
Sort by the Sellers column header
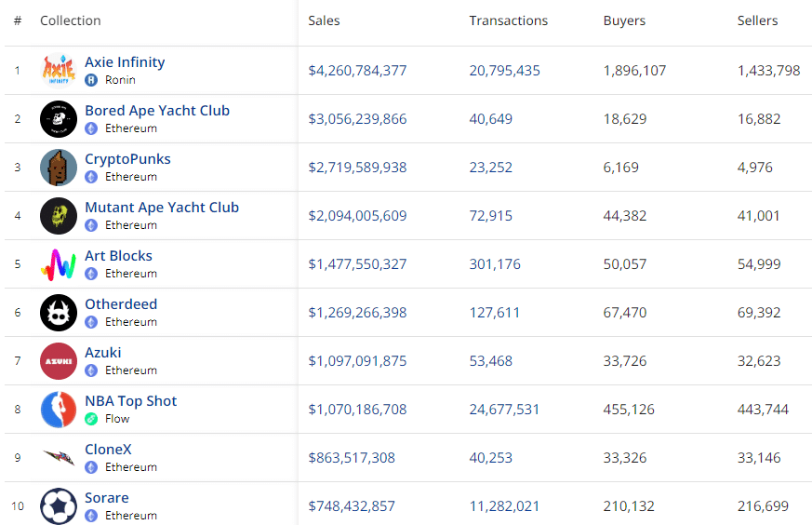pyautogui.click(x=758, y=20)
